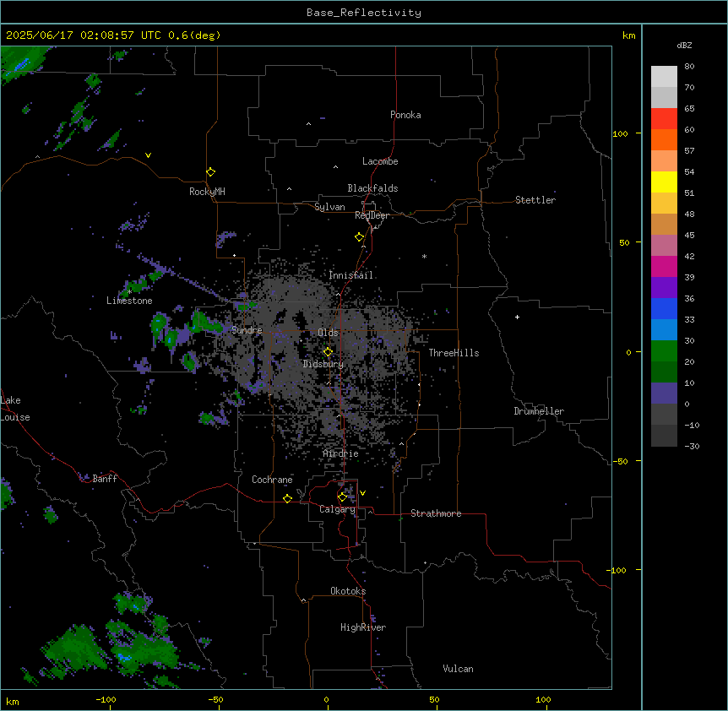The width and height of the screenshot is (728, 711).
Task: Click the Ponoka city label
Action: click(405, 115)
